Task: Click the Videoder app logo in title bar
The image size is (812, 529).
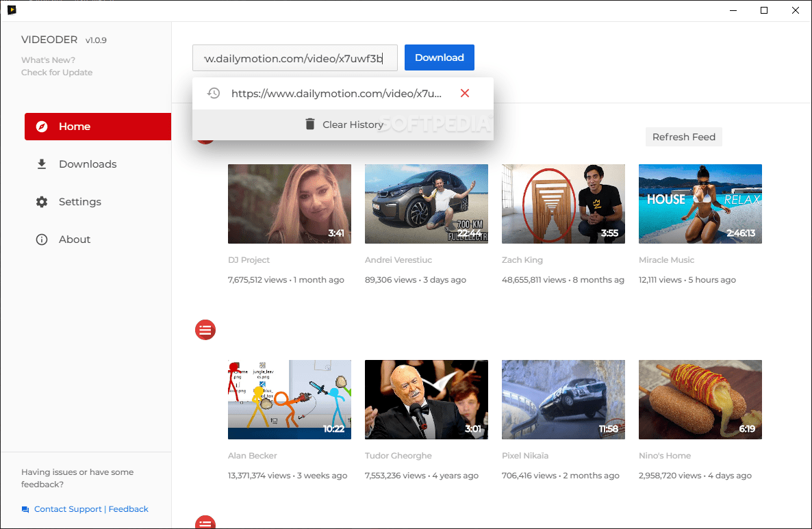Action: click(x=12, y=10)
